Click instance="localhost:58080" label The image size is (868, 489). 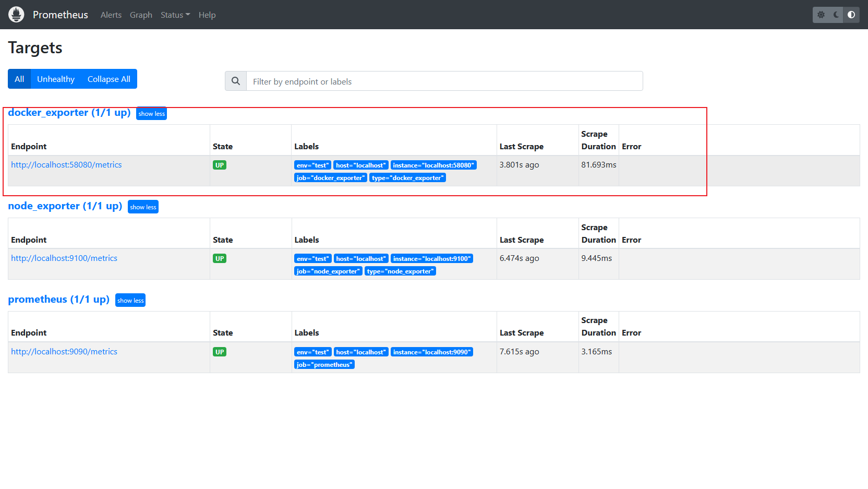tap(433, 165)
